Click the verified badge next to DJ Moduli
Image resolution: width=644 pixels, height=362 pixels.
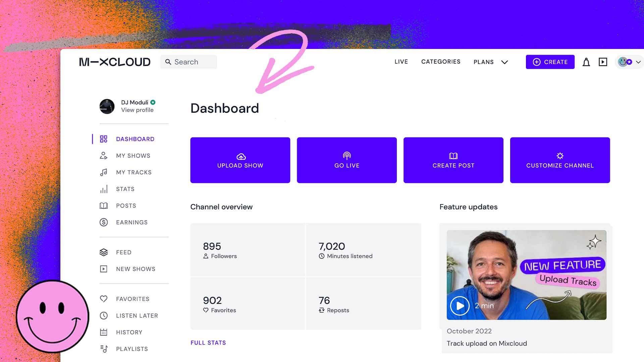(153, 102)
